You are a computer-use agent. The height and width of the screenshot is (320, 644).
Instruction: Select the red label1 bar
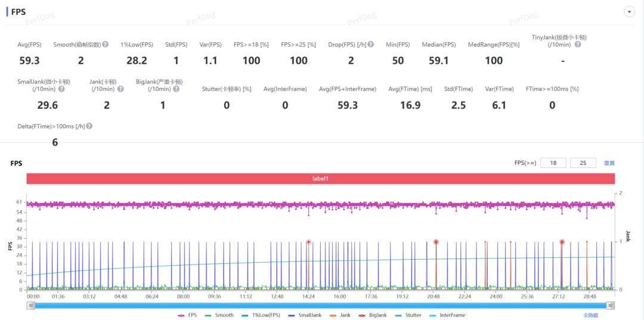tap(320, 179)
